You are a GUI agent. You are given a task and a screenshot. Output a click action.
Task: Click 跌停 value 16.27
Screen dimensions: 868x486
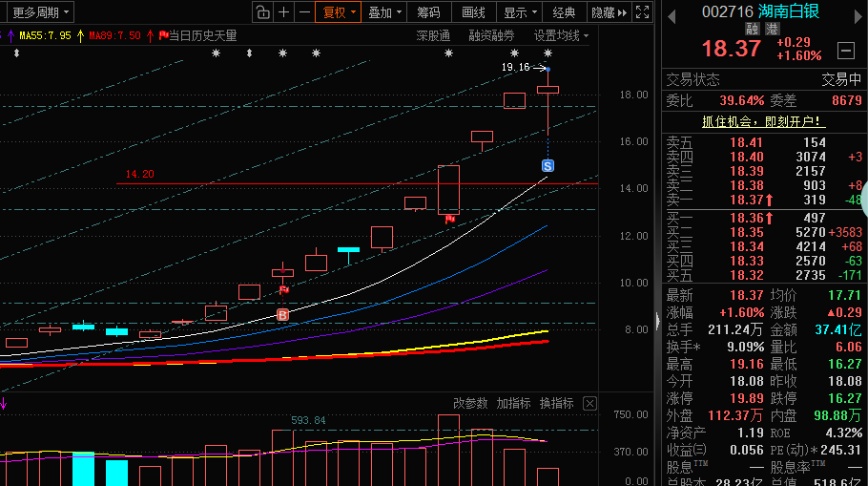click(x=845, y=398)
